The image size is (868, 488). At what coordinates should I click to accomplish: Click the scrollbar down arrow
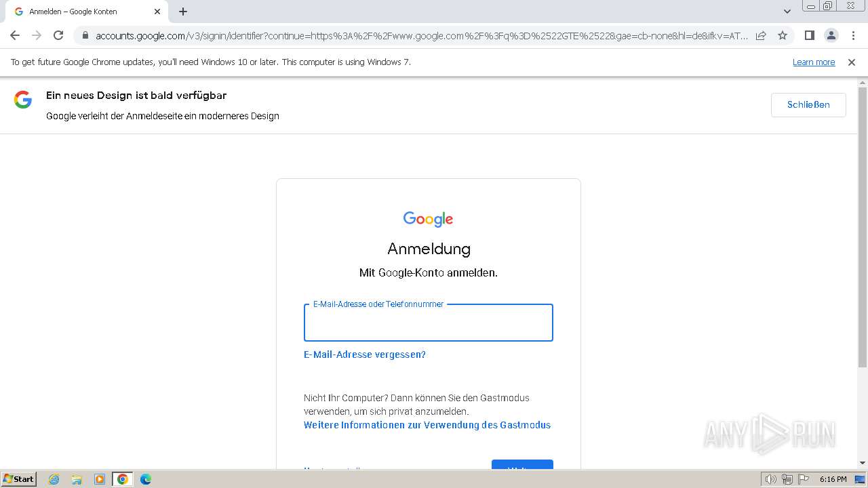tap(863, 463)
